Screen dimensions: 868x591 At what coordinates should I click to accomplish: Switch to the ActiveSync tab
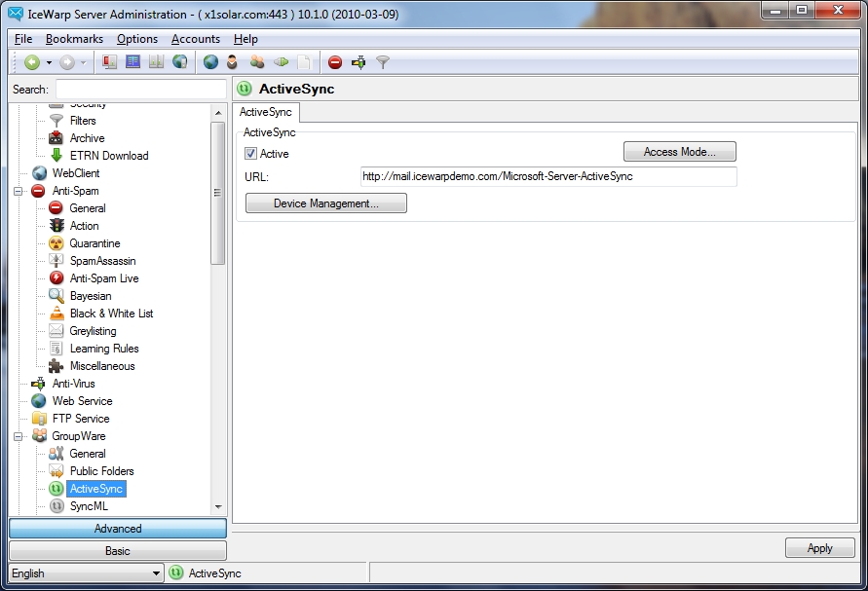pyautogui.click(x=266, y=112)
